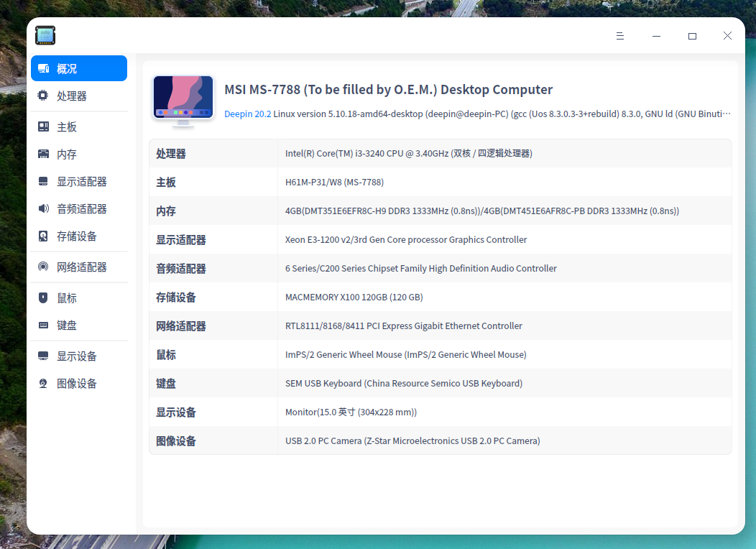Click the desktop computer illustration thumbnail

[183, 101]
